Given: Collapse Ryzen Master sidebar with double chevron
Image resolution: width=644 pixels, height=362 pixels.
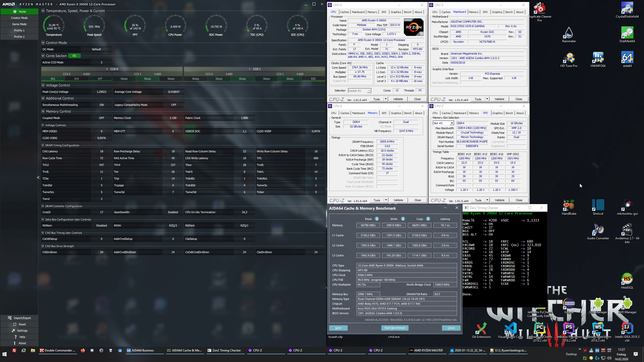Looking at the screenshot, I should [x=38, y=177].
